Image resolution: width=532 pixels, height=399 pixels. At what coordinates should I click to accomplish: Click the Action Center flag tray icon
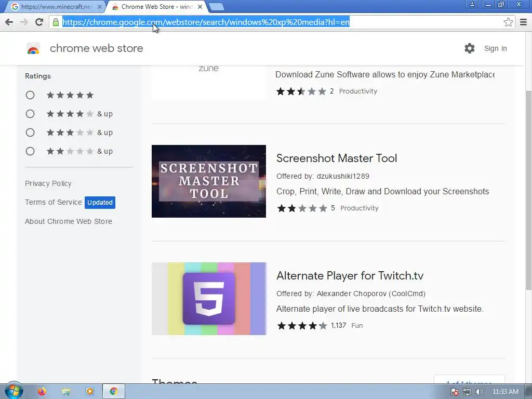click(x=454, y=392)
